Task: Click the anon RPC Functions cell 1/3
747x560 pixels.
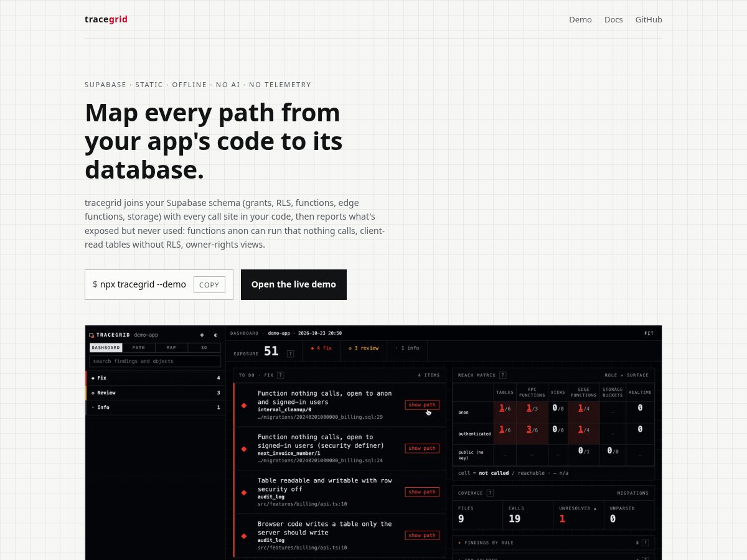Action: [532, 412]
